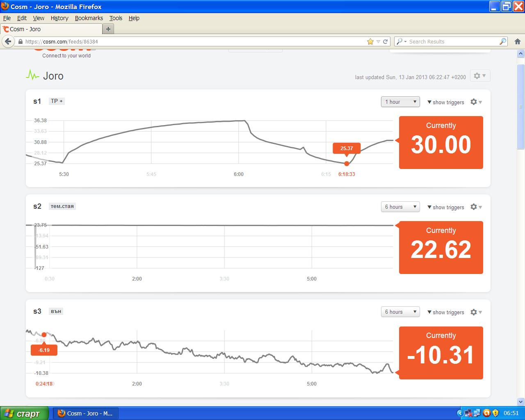Expand s3 show triggers
This screenshot has width=525, height=420.
(x=446, y=312)
